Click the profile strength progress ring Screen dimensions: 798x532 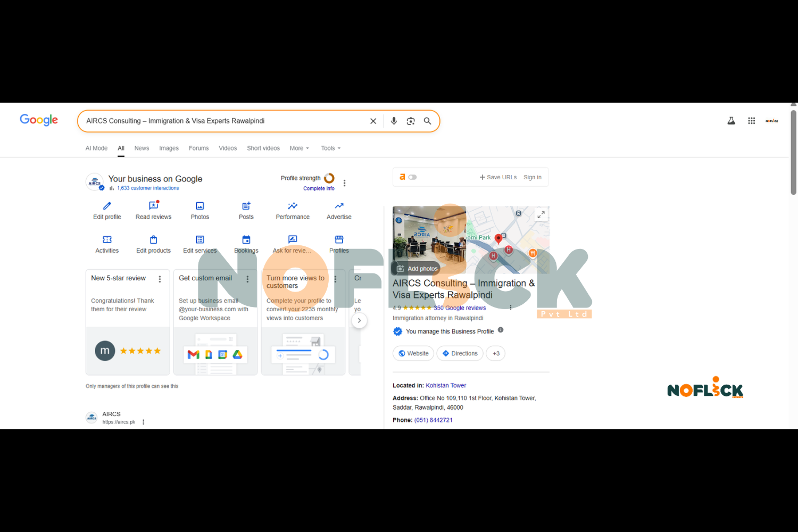tap(329, 178)
